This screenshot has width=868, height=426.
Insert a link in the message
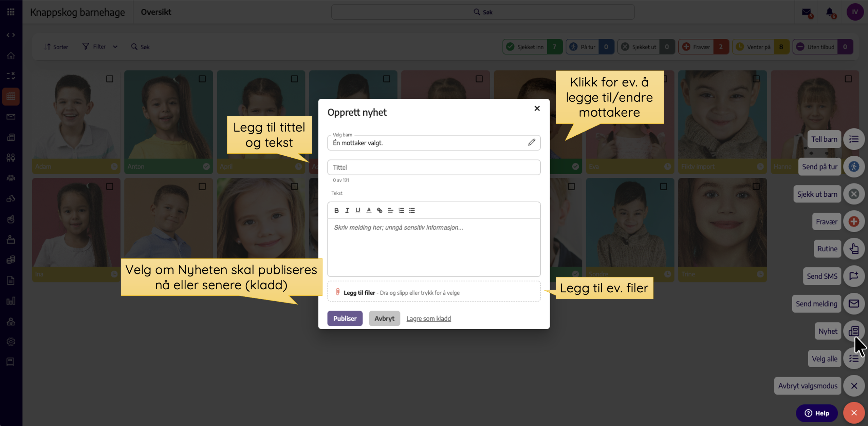click(x=380, y=210)
